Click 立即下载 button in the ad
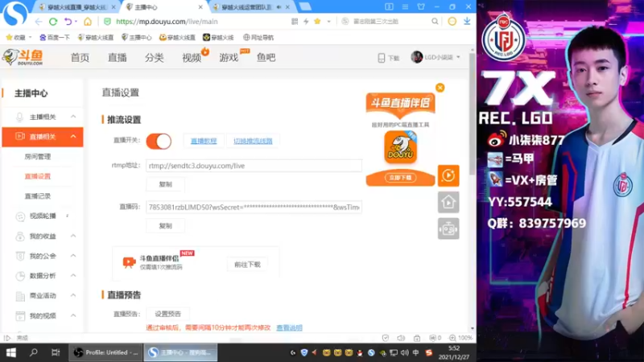Screen dimensions: 644x362 coord(400,178)
